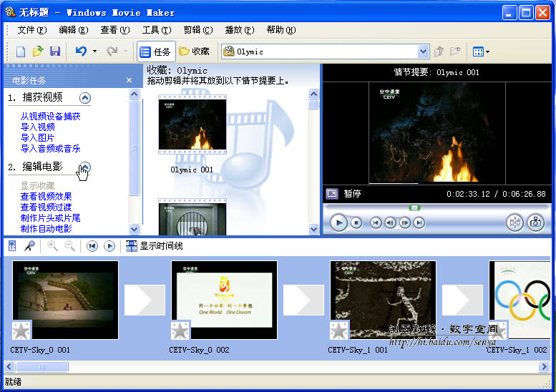
Task: Click the Redo arrow icon
Action: point(112,52)
